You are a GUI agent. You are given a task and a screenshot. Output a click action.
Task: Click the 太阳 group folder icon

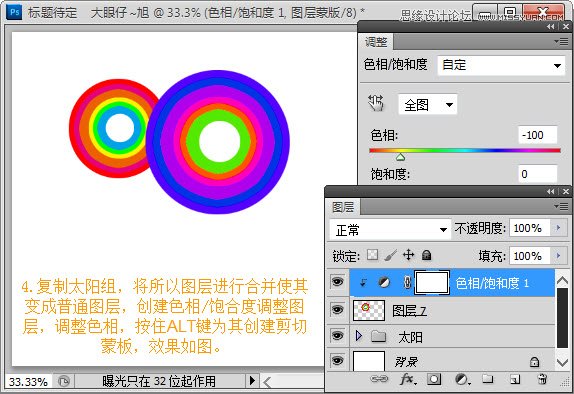pyautogui.click(x=379, y=336)
